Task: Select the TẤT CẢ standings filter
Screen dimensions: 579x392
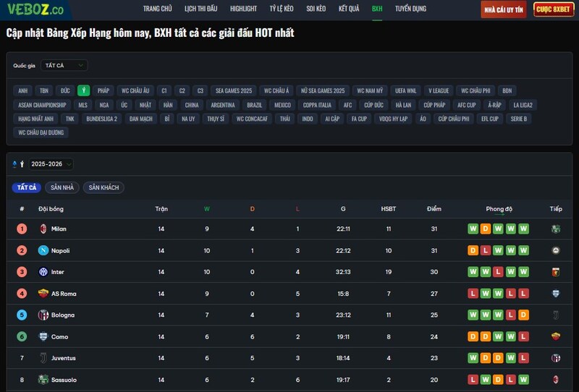Action: pos(27,187)
